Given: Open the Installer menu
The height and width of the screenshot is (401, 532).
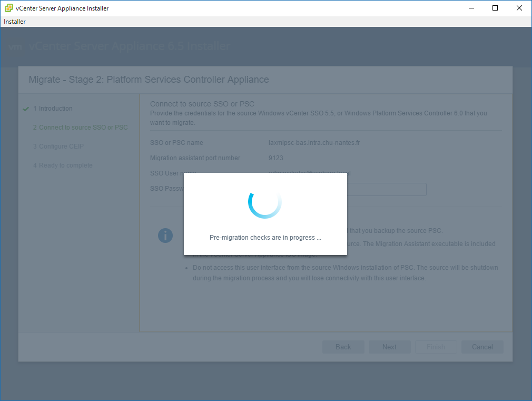Looking at the screenshot, I should tap(15, 22).
